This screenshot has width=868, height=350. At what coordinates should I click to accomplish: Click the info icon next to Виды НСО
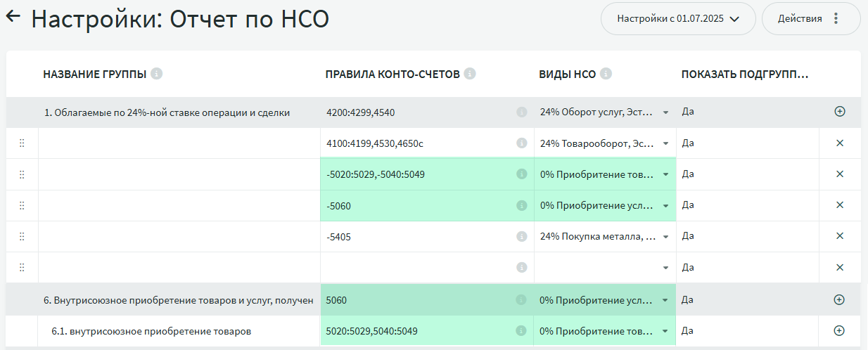click(606, 74)
